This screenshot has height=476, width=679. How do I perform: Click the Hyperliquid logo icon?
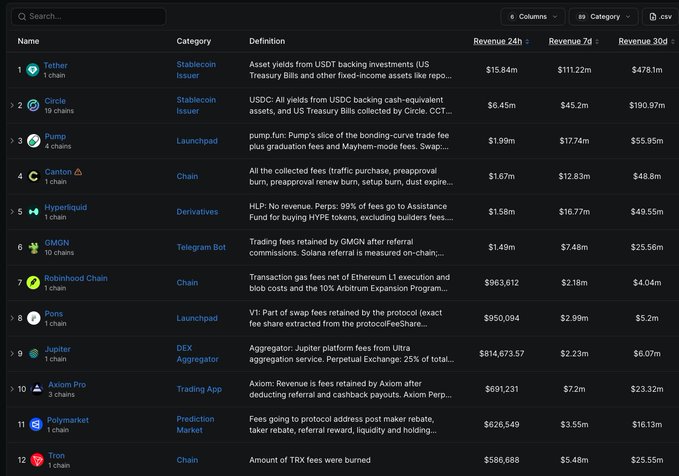click(34, 212)
